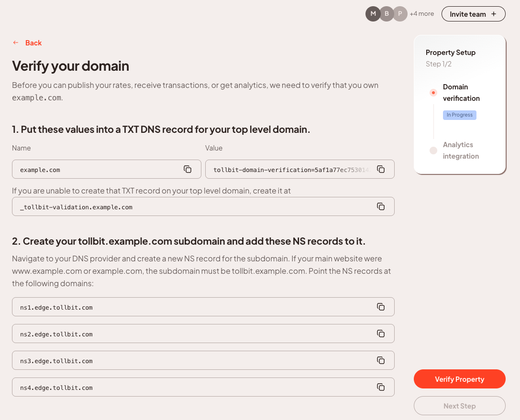Copy the tollbit-domain-verification TXT value
This screenshot has width=520, height=420.
click(x=381, y=169)
